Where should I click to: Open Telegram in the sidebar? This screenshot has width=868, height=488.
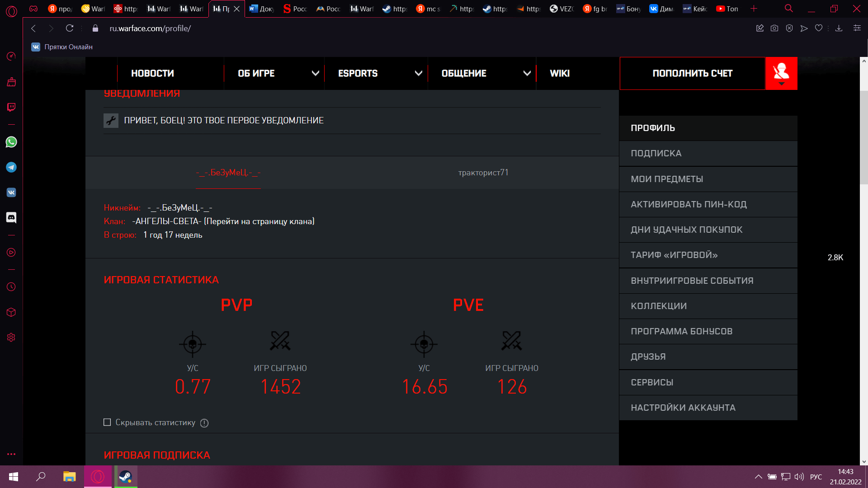[11, 167]
